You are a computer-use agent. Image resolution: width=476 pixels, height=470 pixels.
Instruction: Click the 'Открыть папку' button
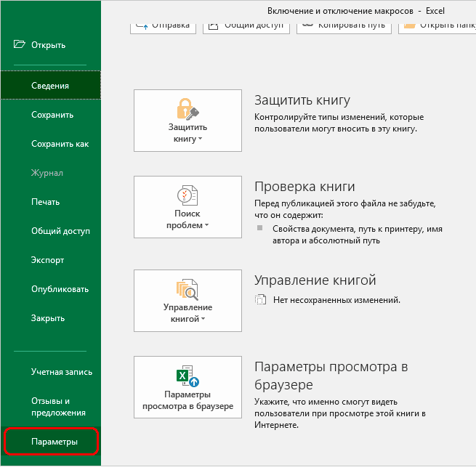click(x=437, y=28)
